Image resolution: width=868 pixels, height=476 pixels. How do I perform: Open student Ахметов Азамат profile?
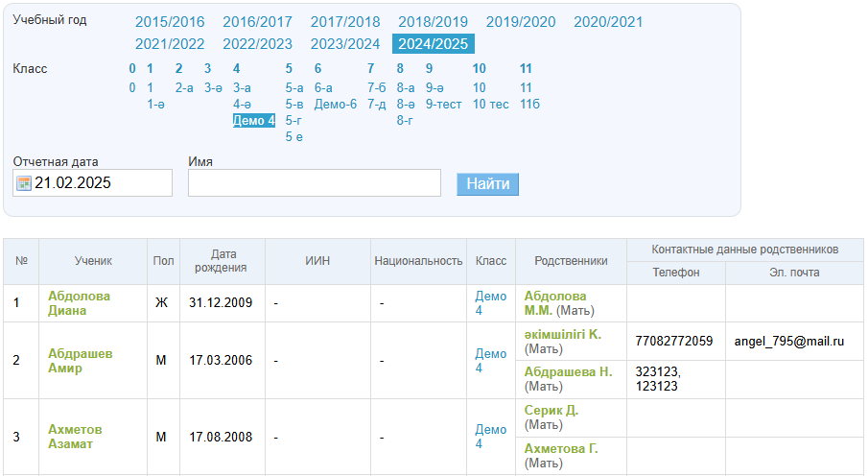pyautogui.click(x=75, y=437)
